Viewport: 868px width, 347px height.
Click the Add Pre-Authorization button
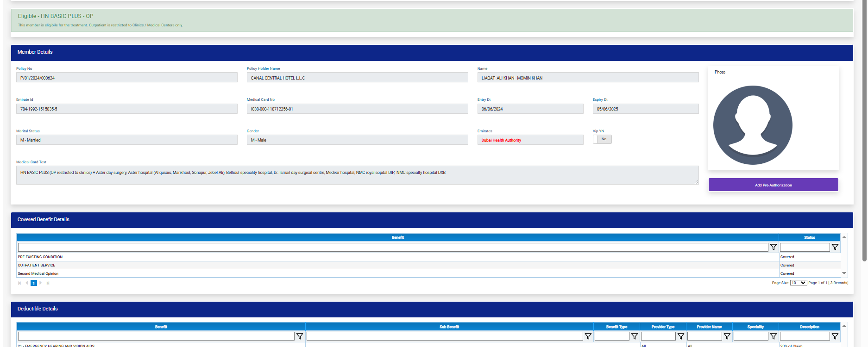click(x=773, y=185)
